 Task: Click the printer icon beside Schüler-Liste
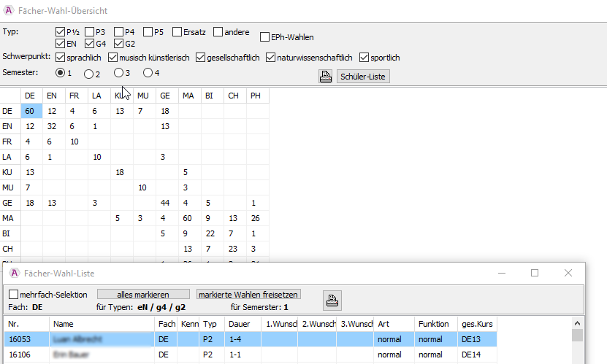[x=326, y=77]
